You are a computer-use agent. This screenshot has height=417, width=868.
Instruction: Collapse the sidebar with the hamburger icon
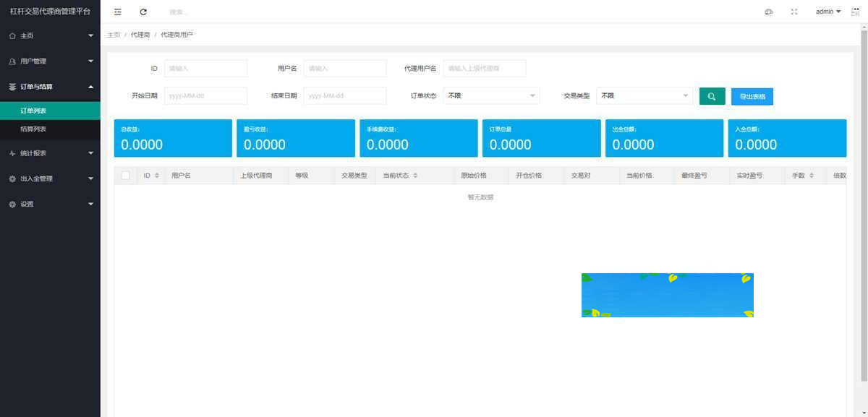(x=117, y=12)
